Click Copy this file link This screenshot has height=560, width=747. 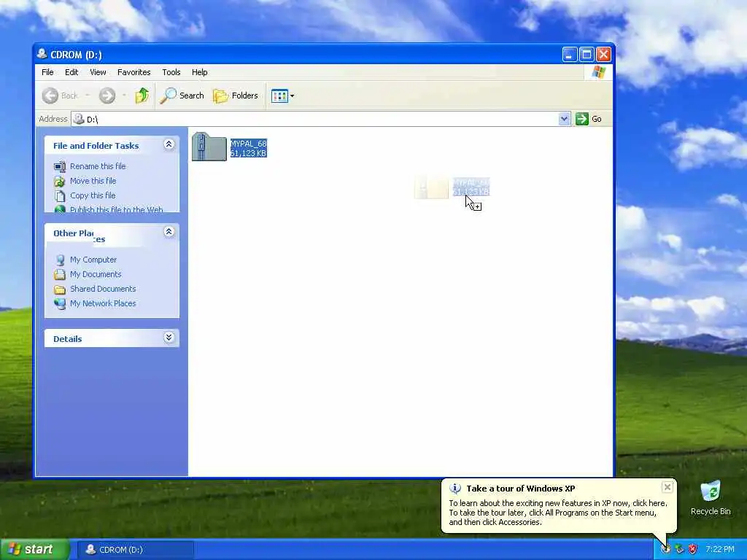click(93, 195)
